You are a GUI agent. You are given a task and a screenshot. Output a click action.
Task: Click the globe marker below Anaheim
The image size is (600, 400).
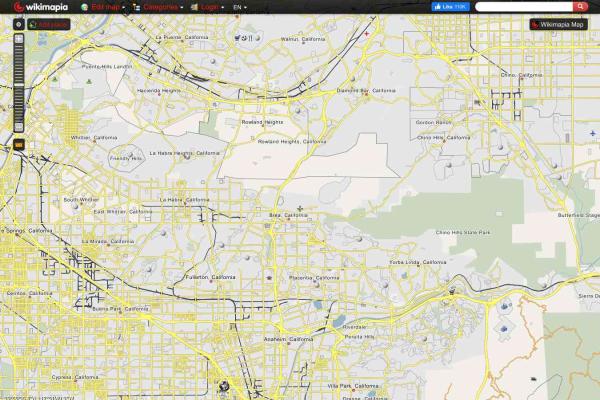pos(224,386)
